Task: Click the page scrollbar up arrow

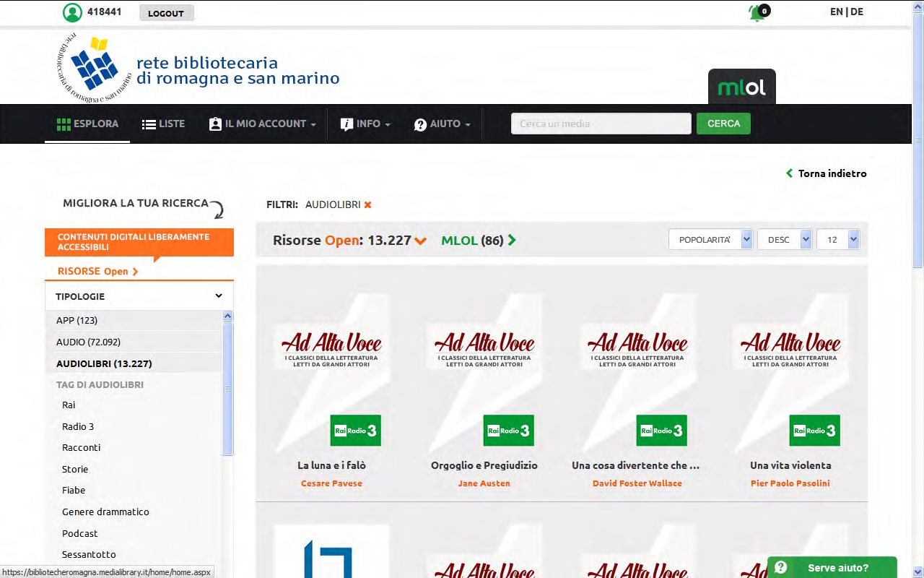Action: (918, 6)
